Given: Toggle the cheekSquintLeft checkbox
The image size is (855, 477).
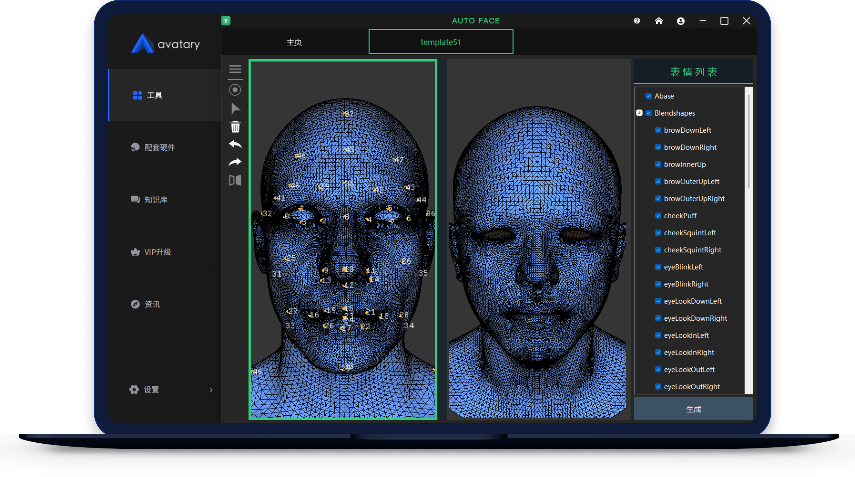Looking at the screenshot, I should point(658,233).
